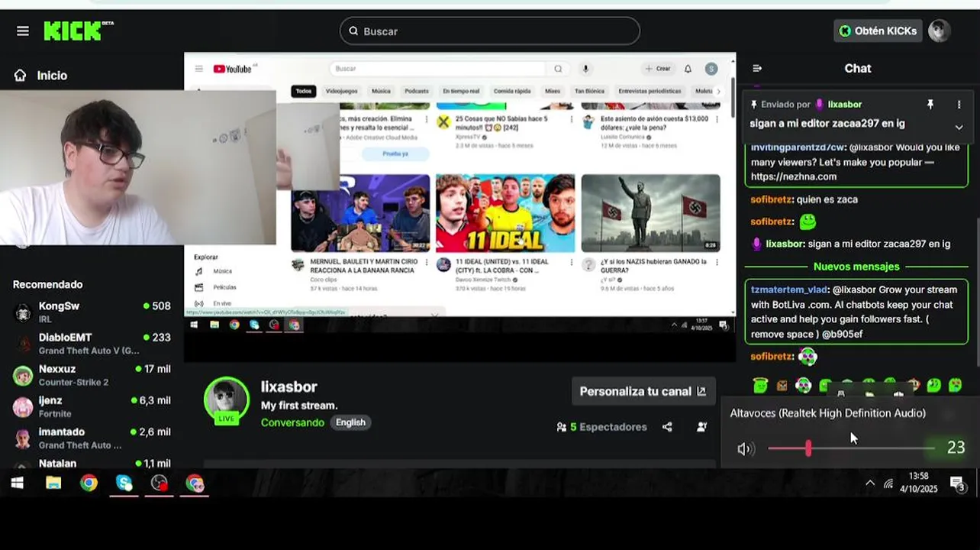Open DiabloEMT recommended channel
Viewport: 980px width, 550px height.
pyautogui.click(x=92, y=343)
